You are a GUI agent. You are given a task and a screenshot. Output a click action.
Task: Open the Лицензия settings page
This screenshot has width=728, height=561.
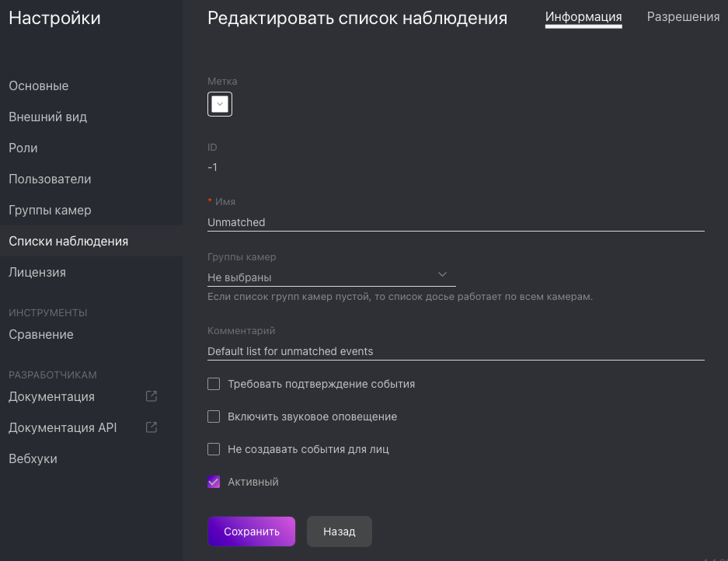(x=37, y=272)
